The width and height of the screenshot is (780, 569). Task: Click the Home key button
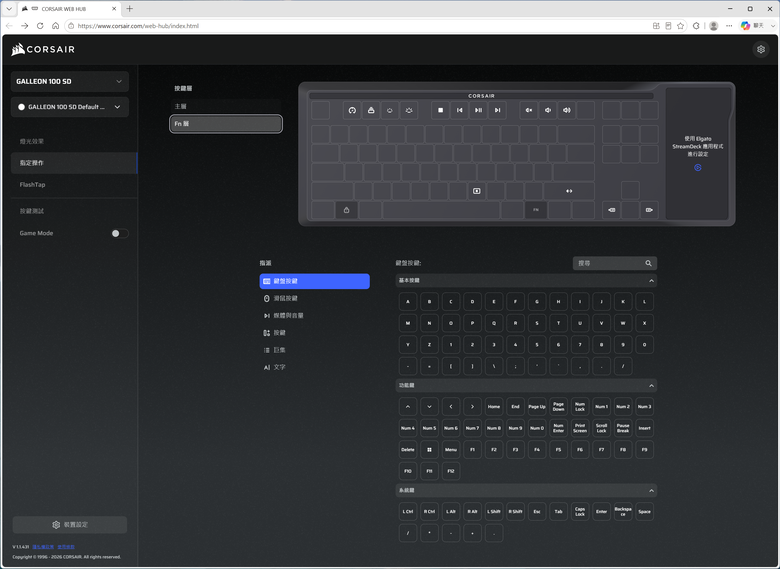click(493, 407)
